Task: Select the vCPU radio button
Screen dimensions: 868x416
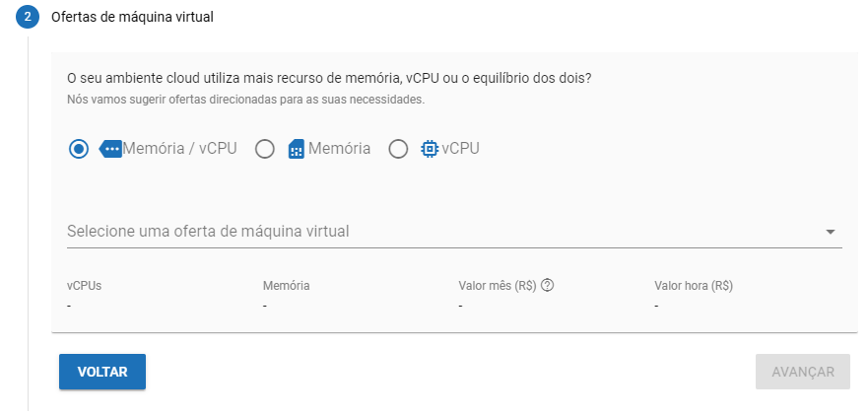Action: [x=398, y=149]
